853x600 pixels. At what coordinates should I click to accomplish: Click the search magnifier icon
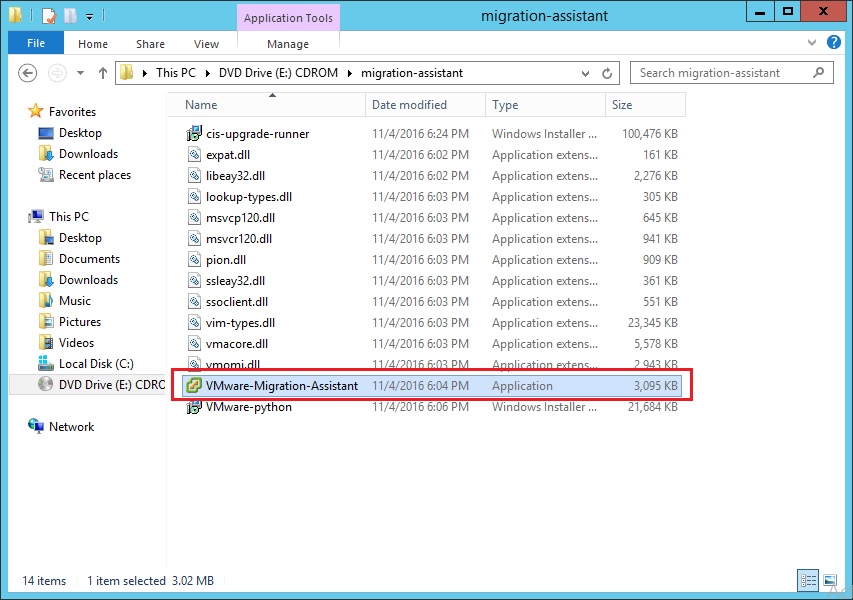coord(818,72)
